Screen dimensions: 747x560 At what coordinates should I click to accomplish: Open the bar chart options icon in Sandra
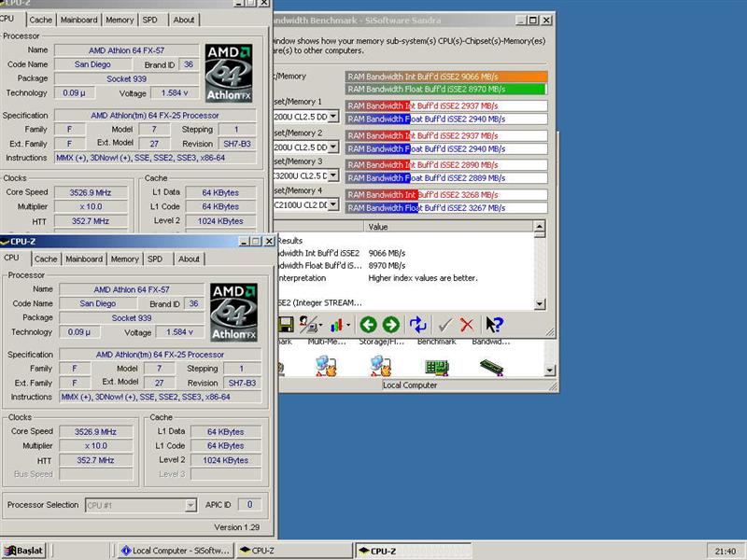coord(339,325)
